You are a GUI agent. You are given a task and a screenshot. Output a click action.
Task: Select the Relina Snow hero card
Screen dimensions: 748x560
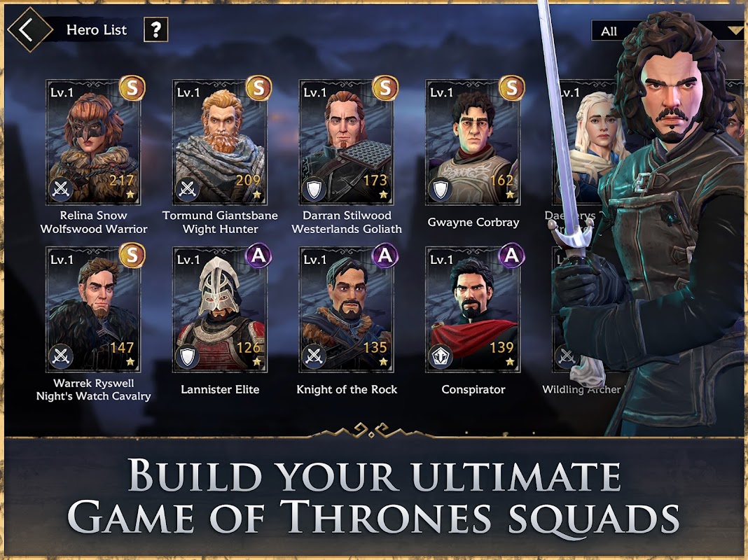94,142
